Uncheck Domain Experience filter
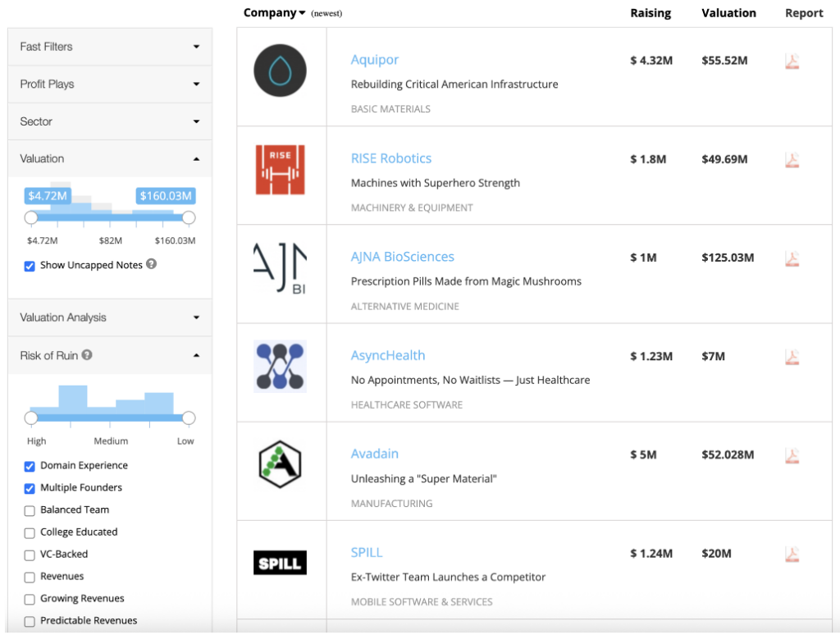Image resolution: width=840 pixels, height=644 pixels. [x=30, y=466]
